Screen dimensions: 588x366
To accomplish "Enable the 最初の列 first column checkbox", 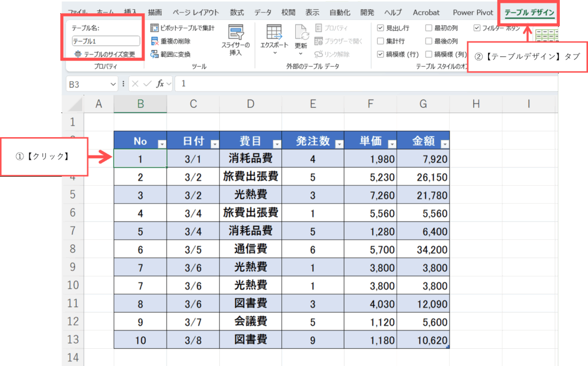I will click(429, 28).
